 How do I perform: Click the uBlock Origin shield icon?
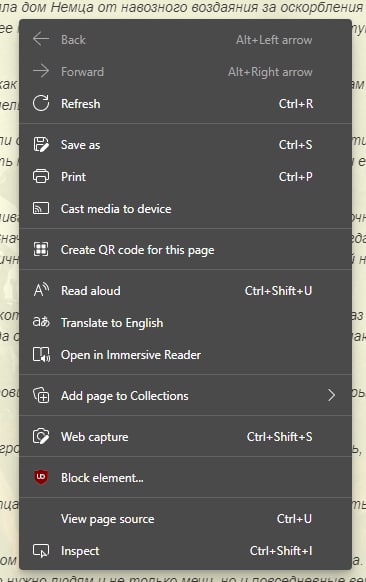(x=41, y=477)
